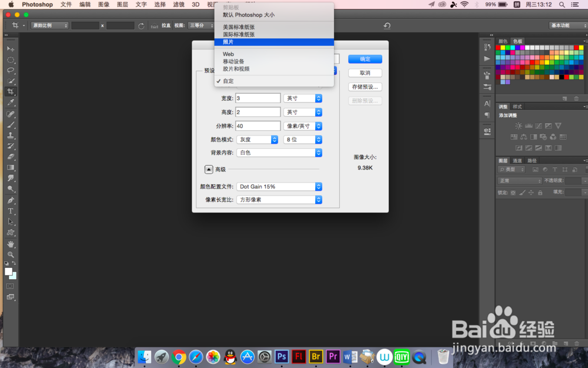Click the trash icon in the Swatches panel
Viewport: 588px width, 368px height.
coord(576,98)
